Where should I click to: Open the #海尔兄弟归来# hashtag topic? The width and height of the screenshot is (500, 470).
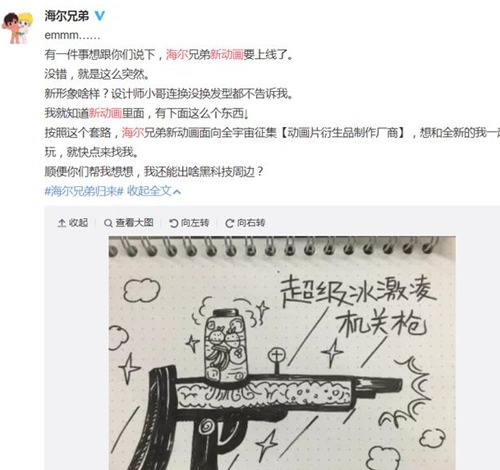click(x=84, y=191)
